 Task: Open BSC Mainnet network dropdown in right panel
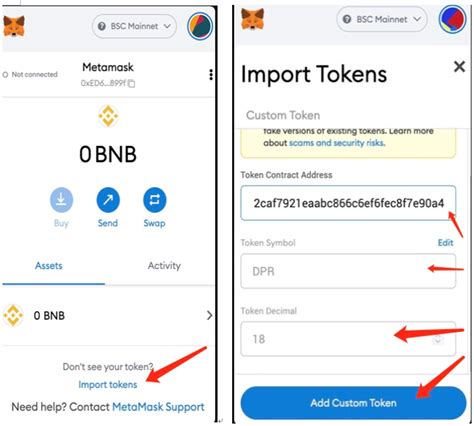[382, 19]
